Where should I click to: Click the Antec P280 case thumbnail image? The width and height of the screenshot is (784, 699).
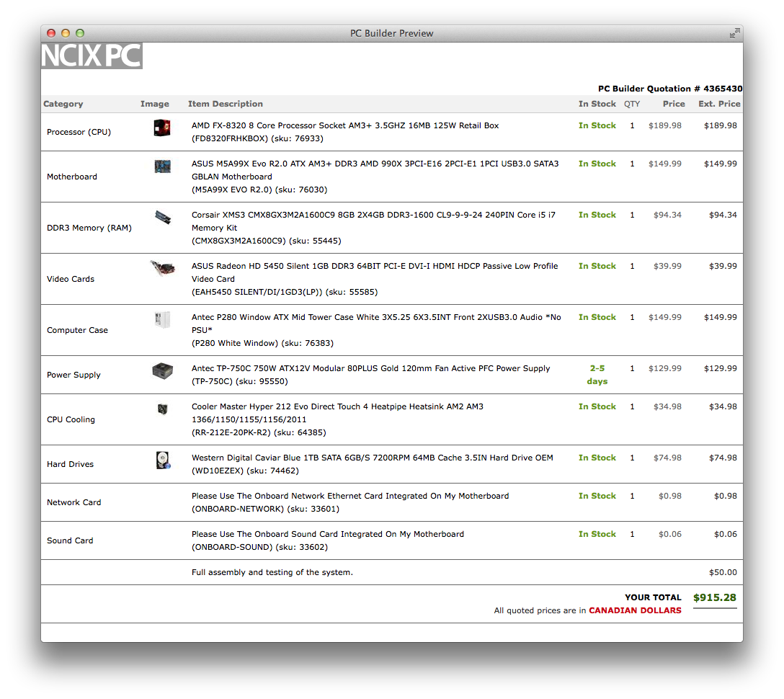(163, 319)
